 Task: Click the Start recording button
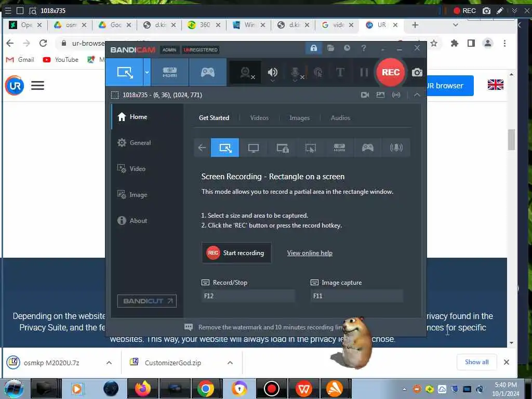(236, 253)
